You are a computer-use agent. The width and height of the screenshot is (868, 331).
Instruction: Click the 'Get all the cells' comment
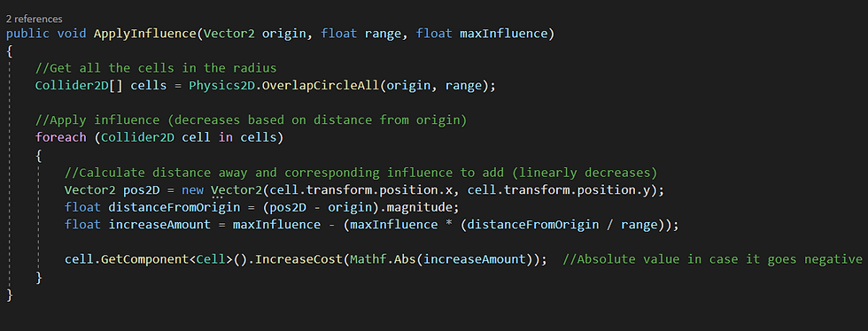(x=156, y=68)
